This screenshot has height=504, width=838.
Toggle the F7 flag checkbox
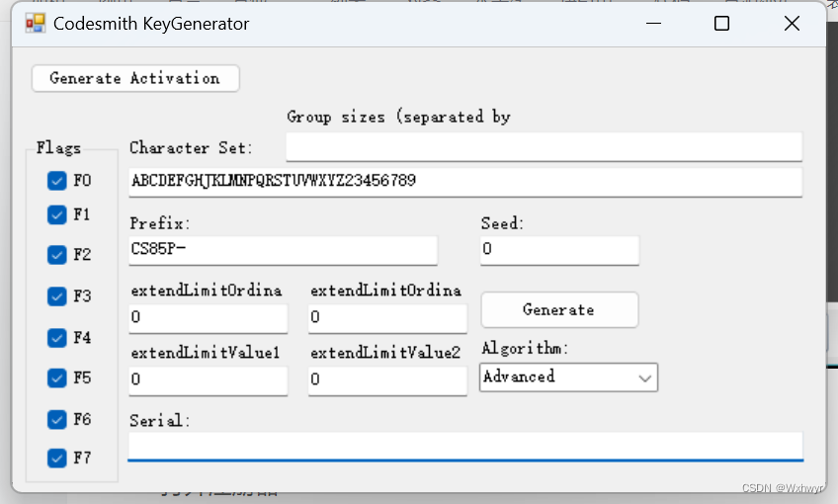[x=56, y=458]
